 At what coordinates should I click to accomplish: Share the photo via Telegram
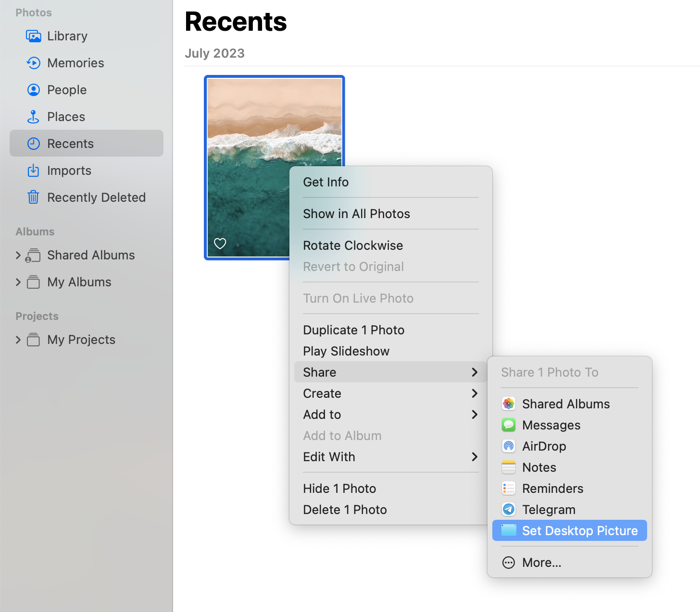click(570, 510)
